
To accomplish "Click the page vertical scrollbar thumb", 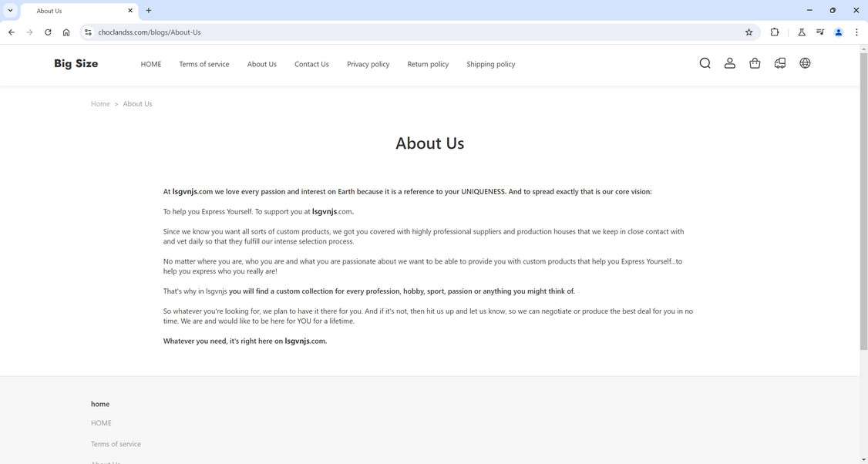I will pos(863,200).
